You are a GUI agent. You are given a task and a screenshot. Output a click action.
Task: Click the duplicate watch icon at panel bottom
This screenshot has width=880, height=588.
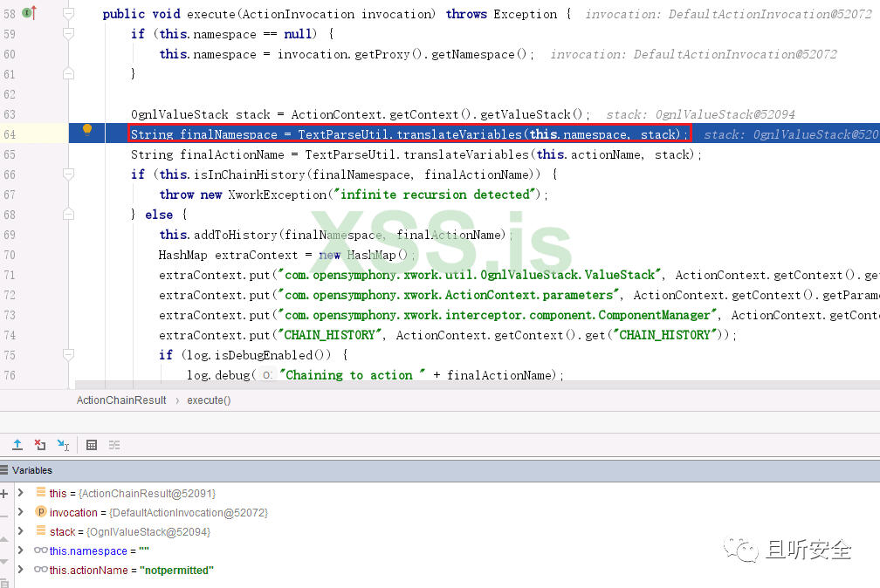click(x=3, y=584)
